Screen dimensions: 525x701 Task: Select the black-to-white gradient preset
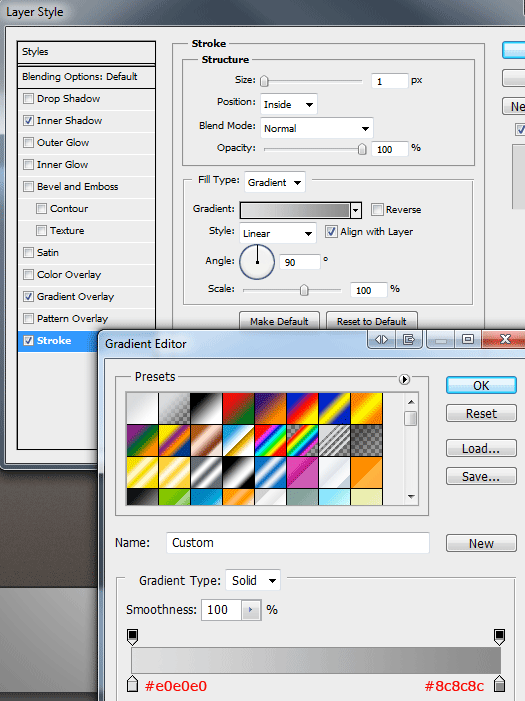click(206, 408)
